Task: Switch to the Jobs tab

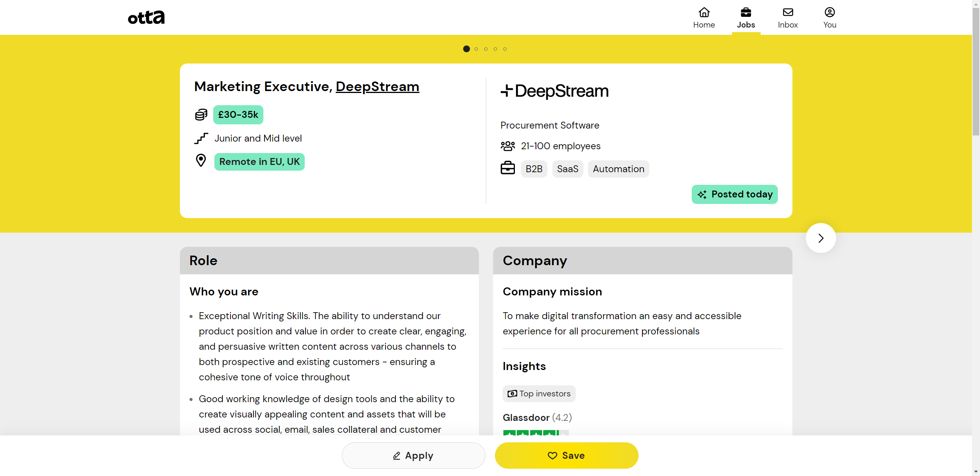Action: pyautogui.click(x=746, y=18)
